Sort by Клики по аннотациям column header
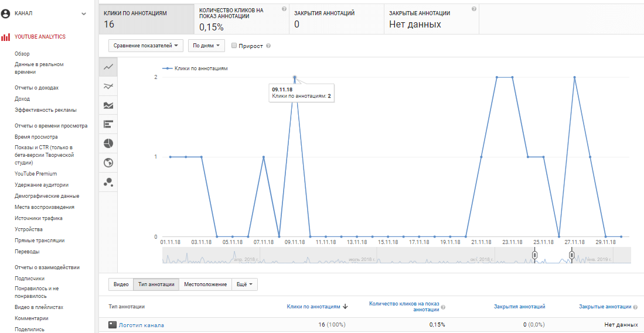 pyautogui.click(x=314, y=306)
